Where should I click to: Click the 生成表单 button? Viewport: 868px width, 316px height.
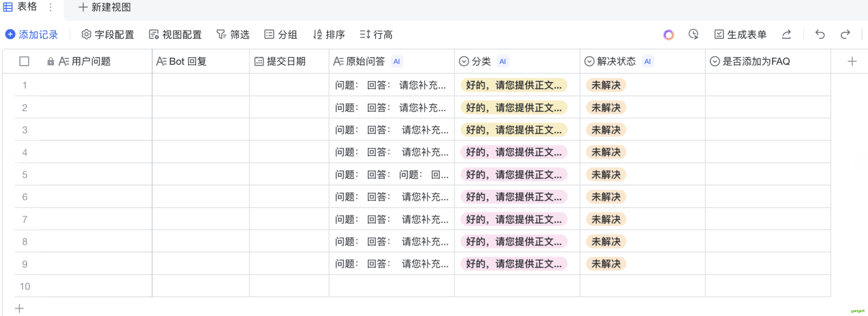click(x=740, y=34)
